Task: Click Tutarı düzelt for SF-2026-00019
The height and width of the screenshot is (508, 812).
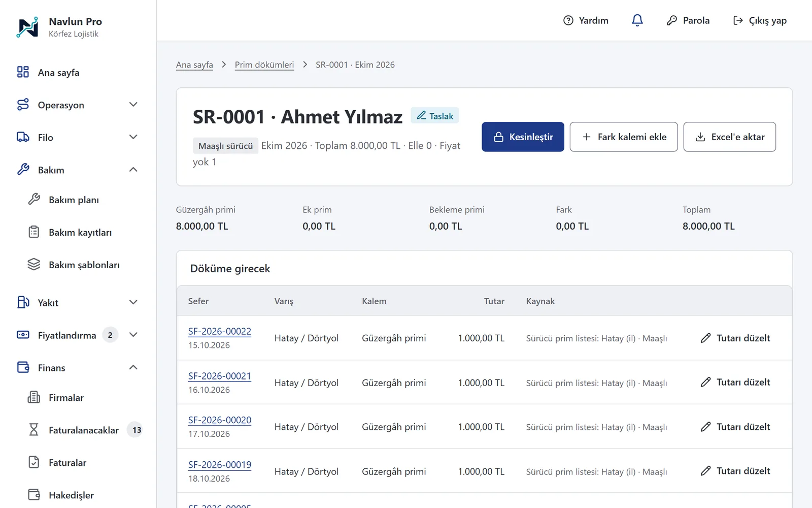Action: [735, 471]
